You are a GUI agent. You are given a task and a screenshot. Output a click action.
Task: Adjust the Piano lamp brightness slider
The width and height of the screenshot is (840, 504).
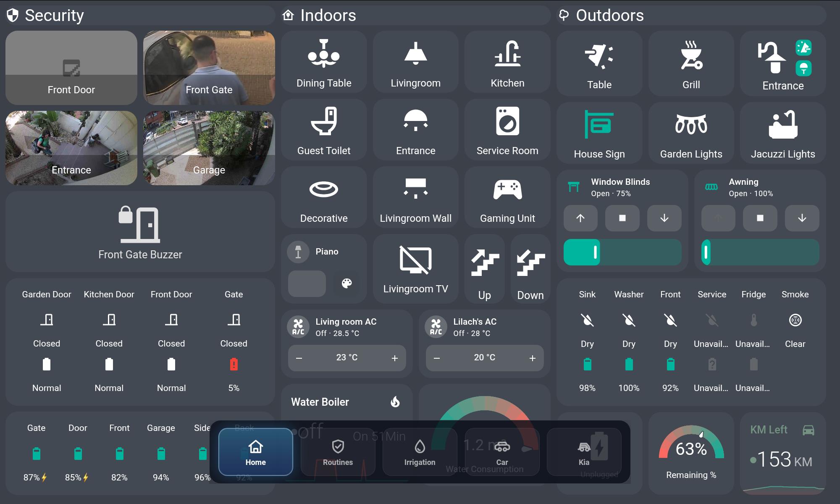click(307, 283)
